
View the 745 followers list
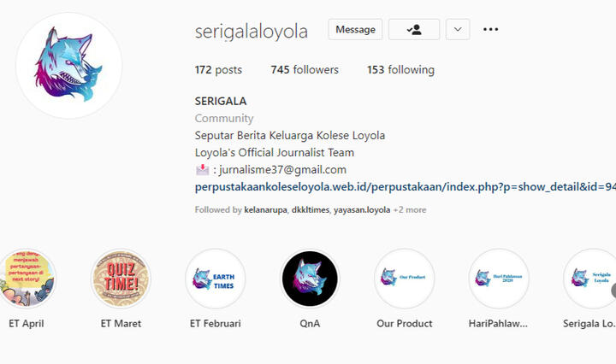tap(305, 70)
